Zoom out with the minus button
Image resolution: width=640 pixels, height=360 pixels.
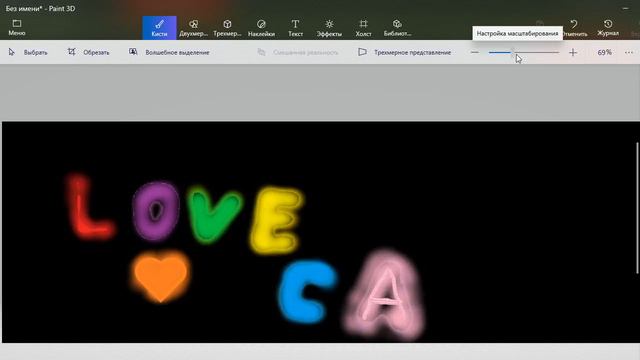474,52
